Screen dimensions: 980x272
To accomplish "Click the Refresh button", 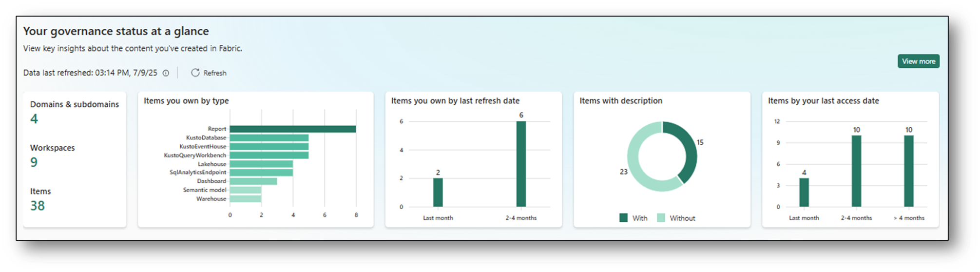I will [x=209, y=73].
